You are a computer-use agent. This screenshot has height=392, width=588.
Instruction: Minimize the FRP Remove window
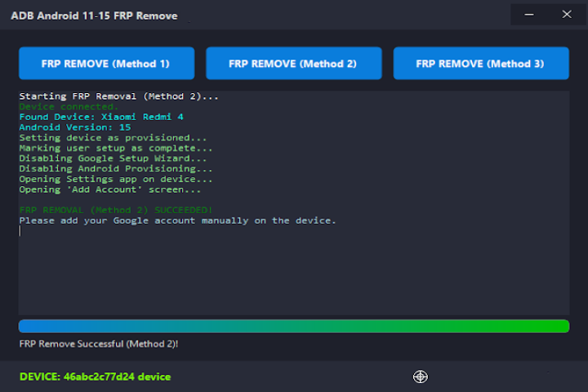tap(530, 15)
